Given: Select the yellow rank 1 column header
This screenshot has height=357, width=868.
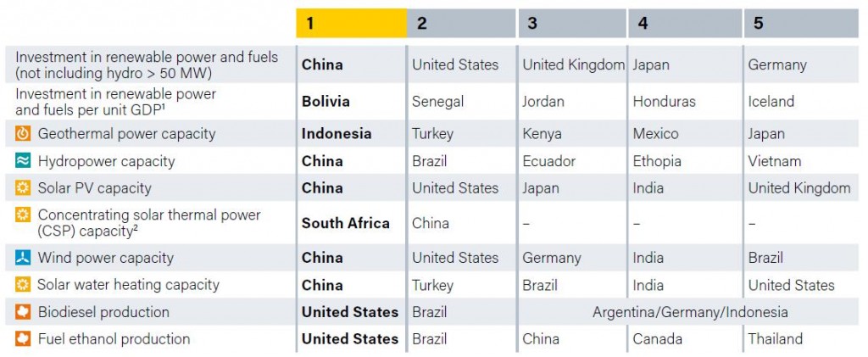Looking at the screenshot, I should point(350,23).
